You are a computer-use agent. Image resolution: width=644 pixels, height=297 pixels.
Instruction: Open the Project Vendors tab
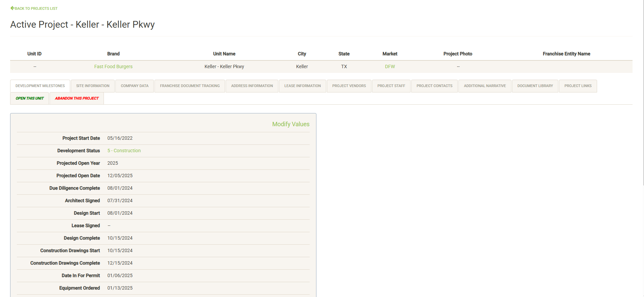tap(349, 86)
